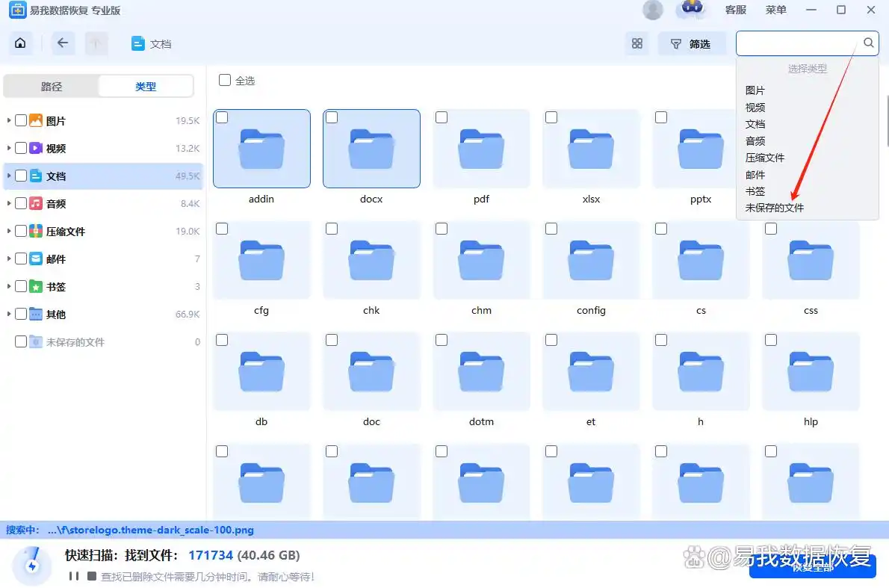
Task: Collapse the 其他 tree entry
Action: tap(7, 314)
